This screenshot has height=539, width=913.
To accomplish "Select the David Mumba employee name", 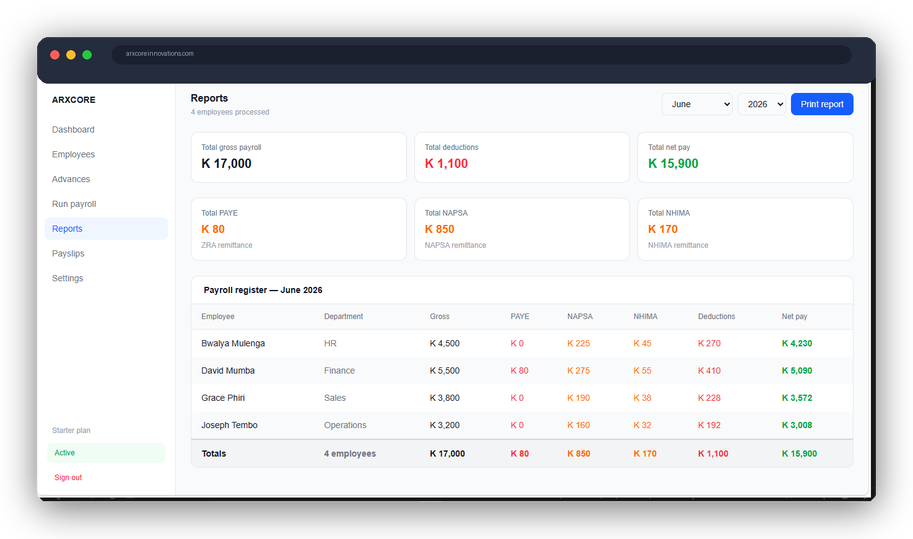I will 228,371.
